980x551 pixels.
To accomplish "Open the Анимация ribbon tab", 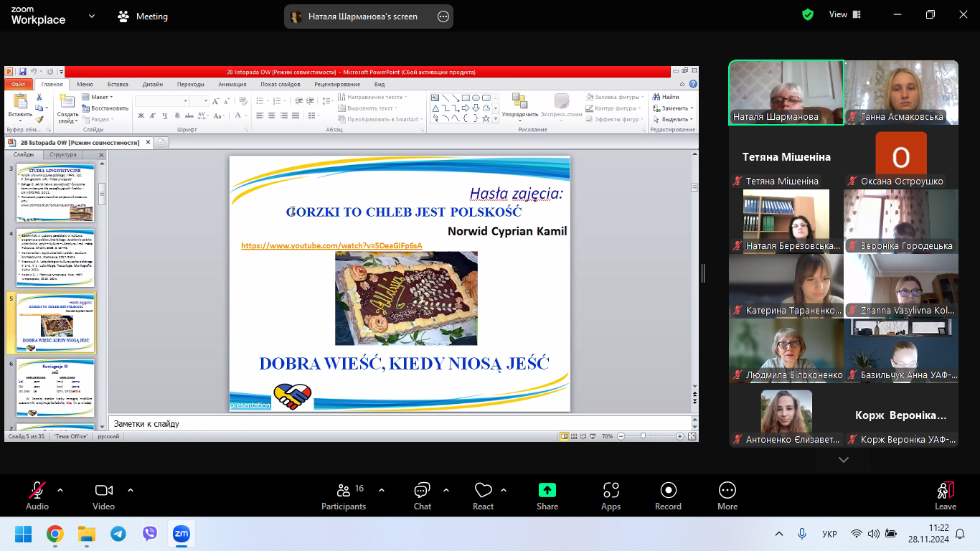I will pyautogui.click(x=232, y=84).
